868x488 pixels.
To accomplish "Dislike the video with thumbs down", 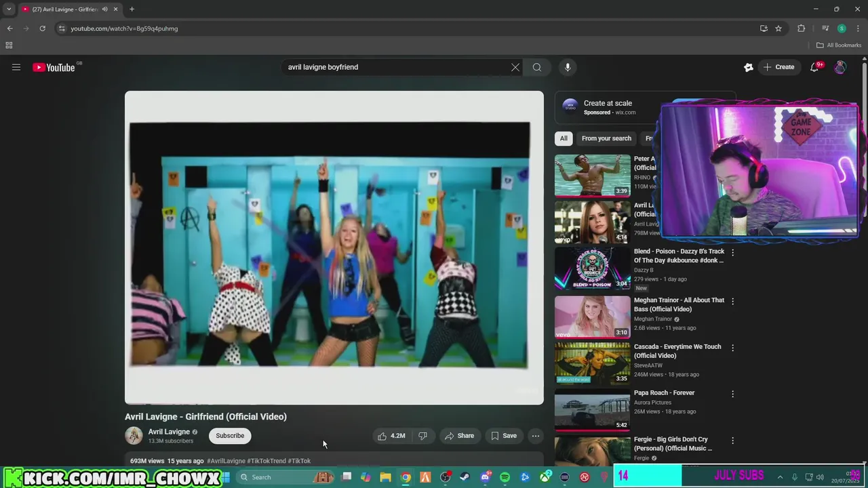I will point(422,436).
